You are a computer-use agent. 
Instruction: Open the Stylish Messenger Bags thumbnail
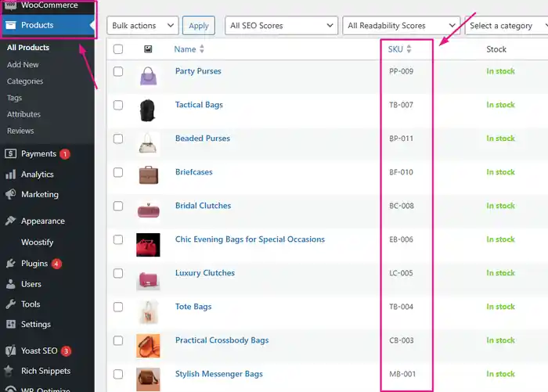[x=148, y=379]
